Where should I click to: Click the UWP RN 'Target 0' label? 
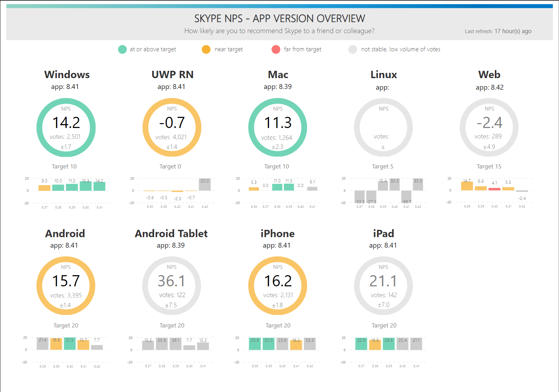170,166
